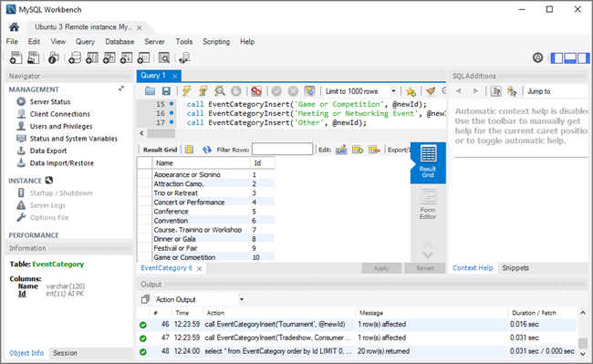Beautify the query with the broom icon
The width and height of the screenshot is (593, 364).
point(430,91)
